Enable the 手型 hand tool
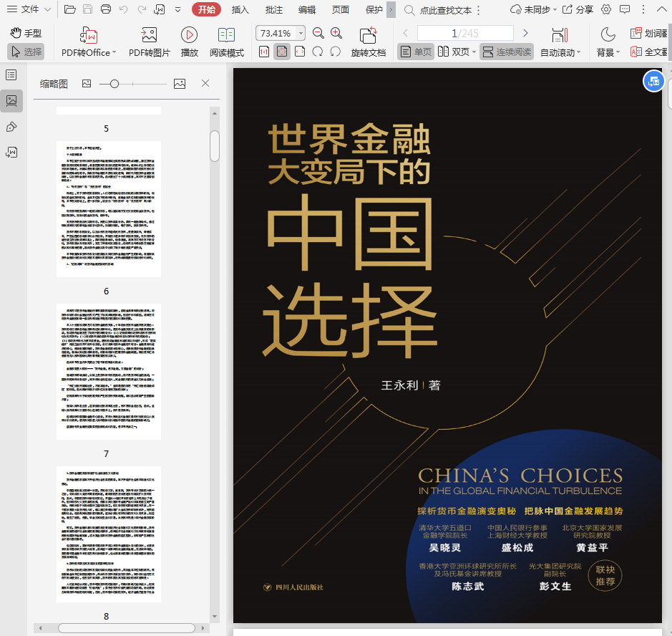The height and width of the screenshot is (636, 672). 26,33
